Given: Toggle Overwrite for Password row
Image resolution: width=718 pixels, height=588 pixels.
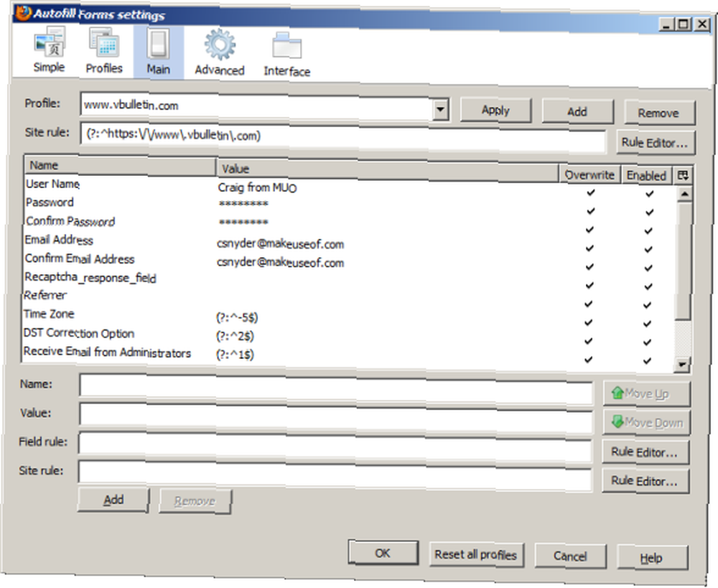Looking at the screenshot, I should (x=591, y=210).
